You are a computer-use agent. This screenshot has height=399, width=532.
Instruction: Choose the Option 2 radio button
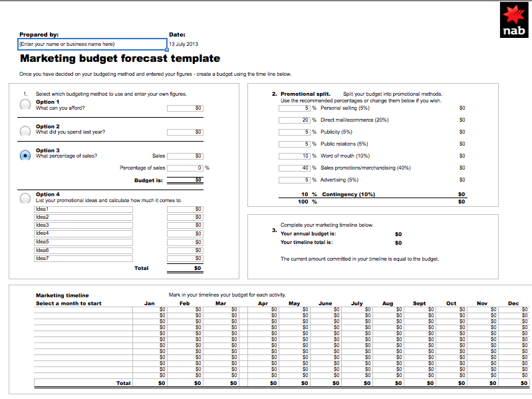pyautogui.click(x=25, y=130)
